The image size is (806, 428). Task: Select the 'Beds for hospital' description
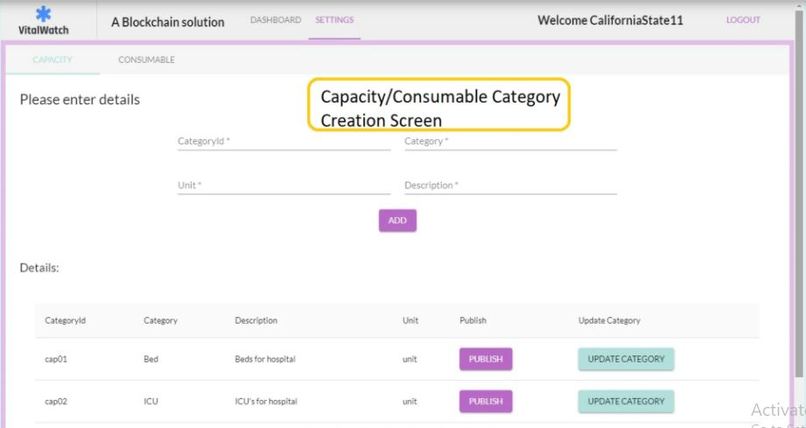click(265, 359)
